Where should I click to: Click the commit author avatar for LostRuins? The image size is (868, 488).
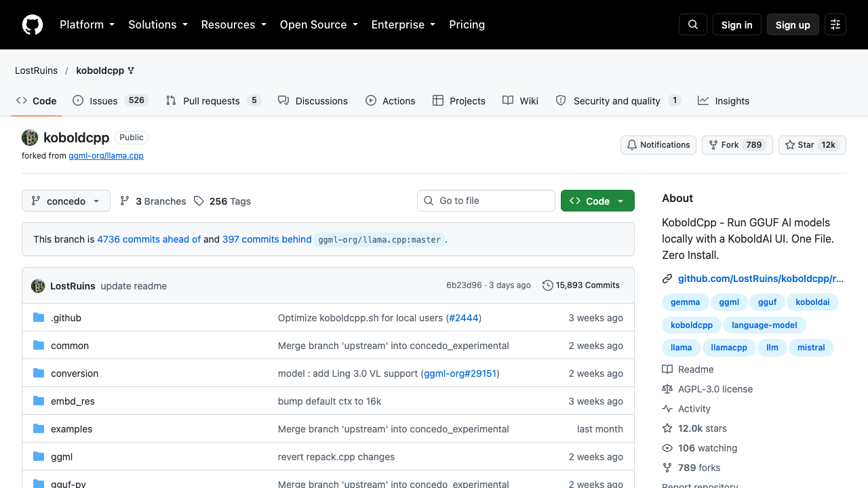point(38,285)
